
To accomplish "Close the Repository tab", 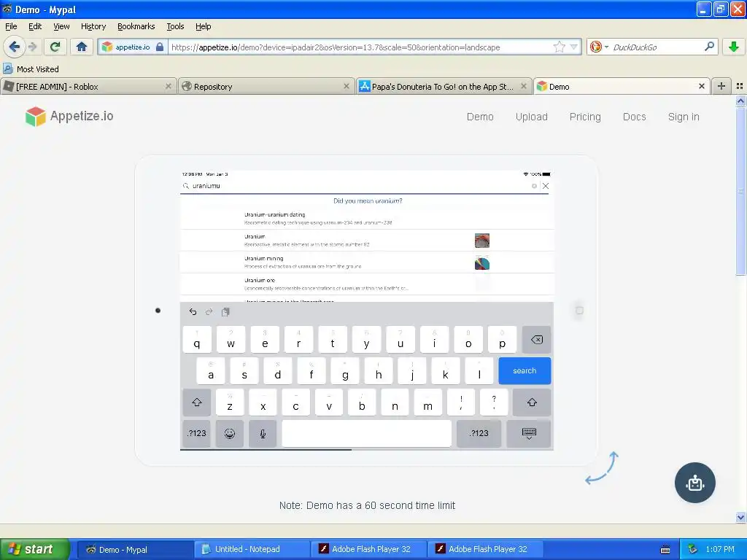I will click(347, 86).
